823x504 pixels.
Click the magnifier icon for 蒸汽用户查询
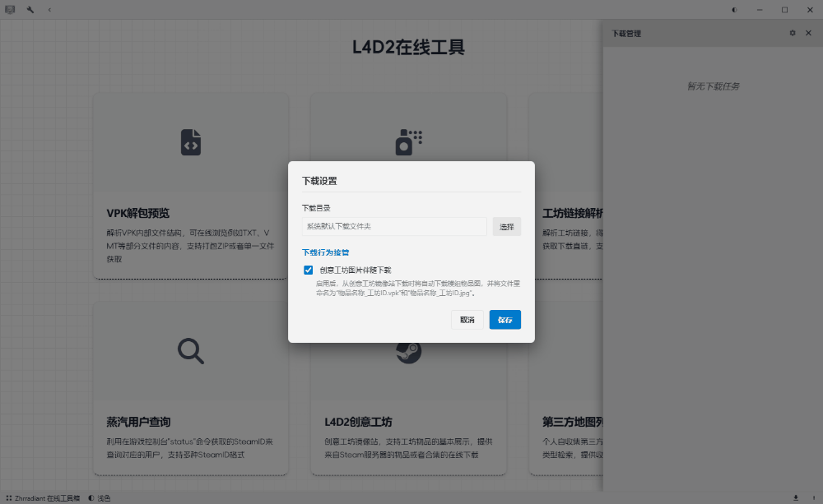(x=191, y=351)
